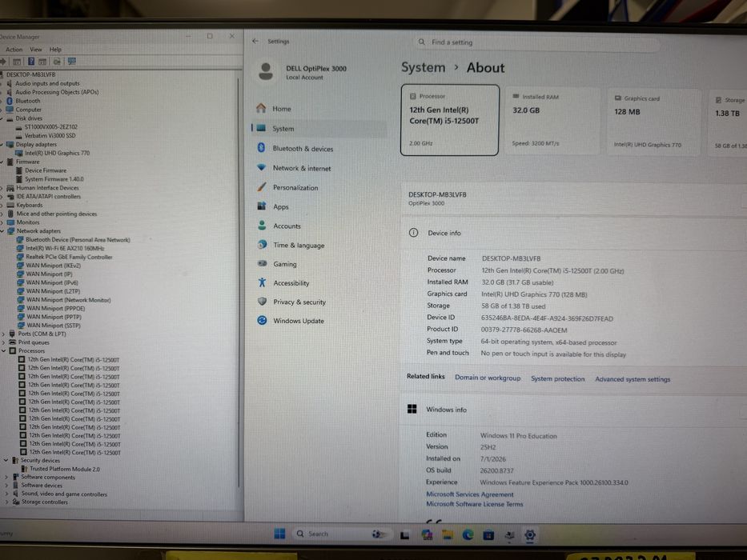Image resolution: width=747 pixels, height=560 pixels.
Task: Select System Firmware 1.40.0 entry
Action: 54,179
